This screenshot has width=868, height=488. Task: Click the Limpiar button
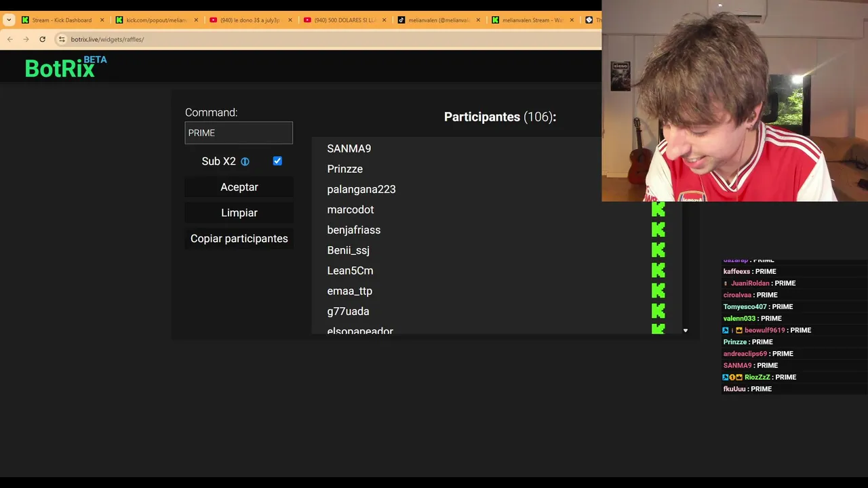click(239, 213)
